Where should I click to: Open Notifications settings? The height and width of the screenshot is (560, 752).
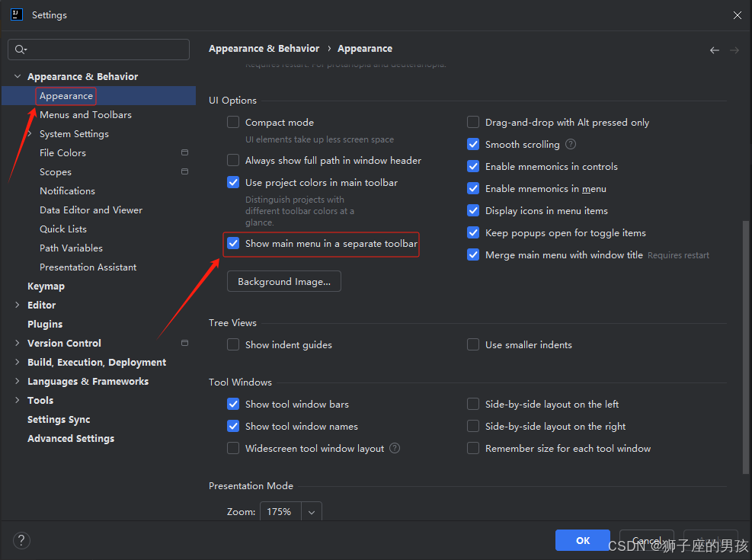(x=67, y=190)
